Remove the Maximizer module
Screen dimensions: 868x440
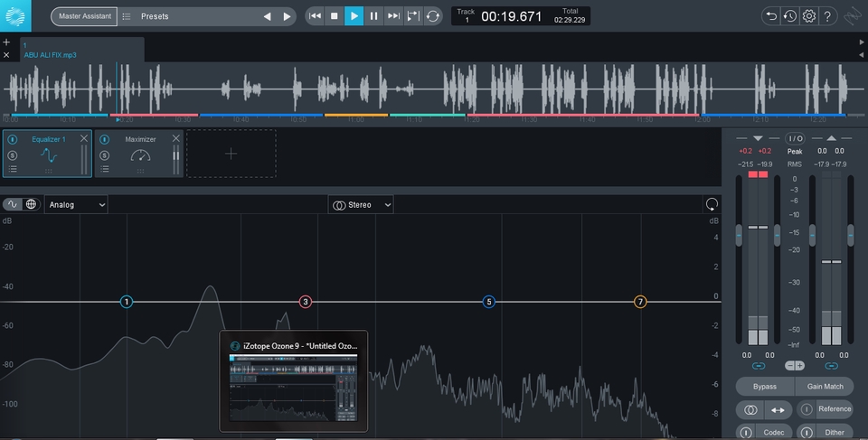pos(175,138)
